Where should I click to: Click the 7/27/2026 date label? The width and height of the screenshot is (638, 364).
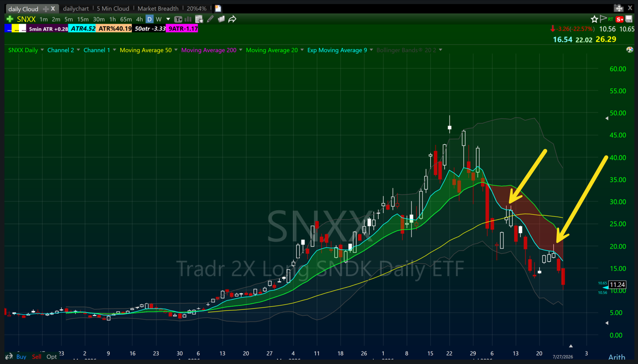click(x=562, y=357)
